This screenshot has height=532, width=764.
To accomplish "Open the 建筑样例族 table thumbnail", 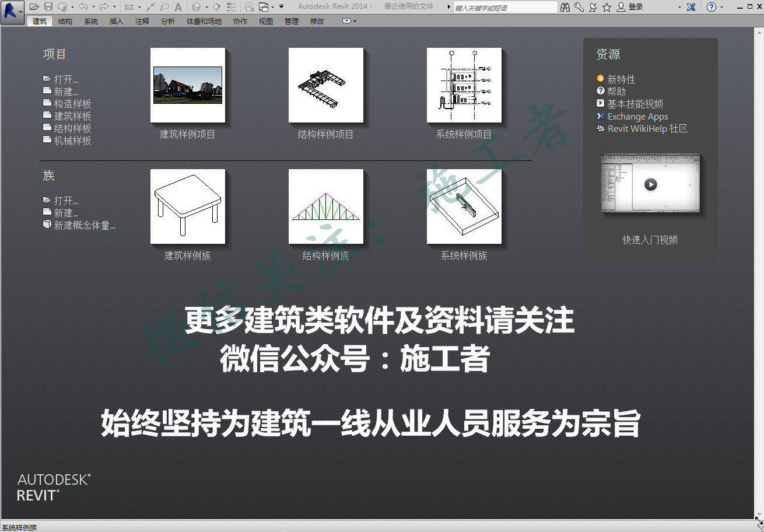I will [188, 206].
